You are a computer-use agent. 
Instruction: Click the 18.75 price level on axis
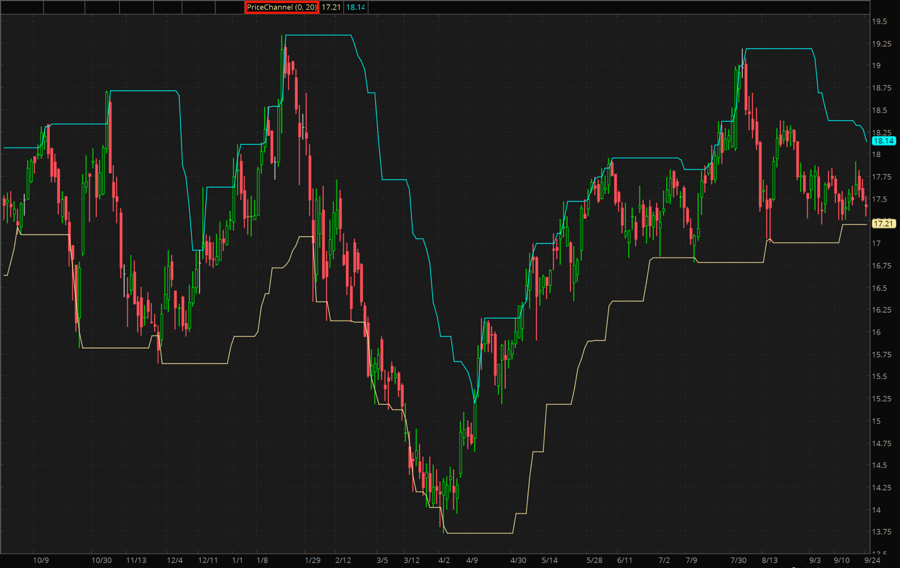883,110
